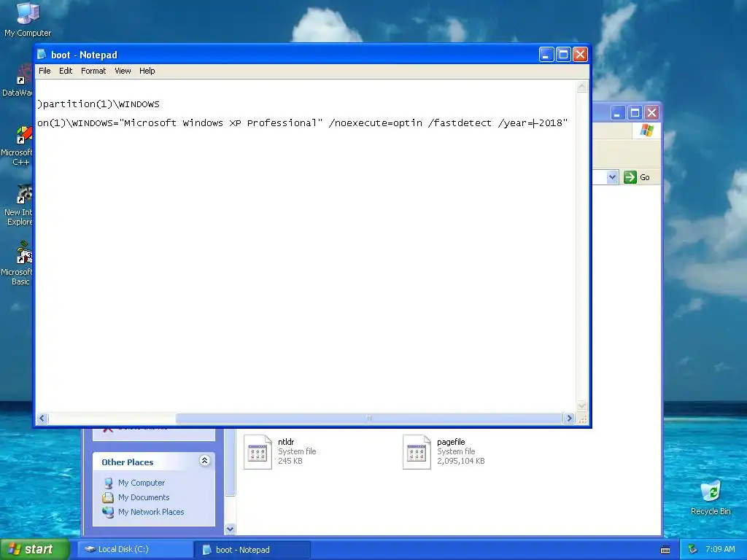This screenshot has height=560, width=747.
Task: Click Explorer sidebar scroll down arrow
Action: 230,529
